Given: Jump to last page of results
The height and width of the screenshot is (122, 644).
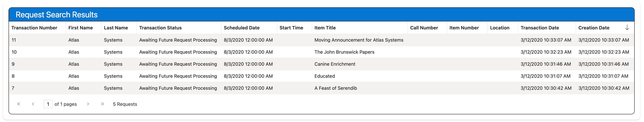Looking at the screenshot, I should (x=102, y=104).
